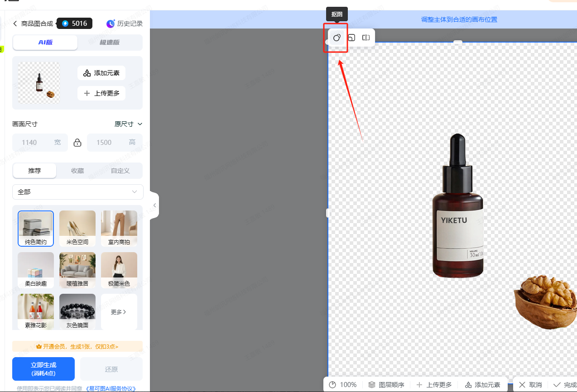Click the 画面尺寸 label
This screenshot has height=392, width=577.
(x=25, y=124)
